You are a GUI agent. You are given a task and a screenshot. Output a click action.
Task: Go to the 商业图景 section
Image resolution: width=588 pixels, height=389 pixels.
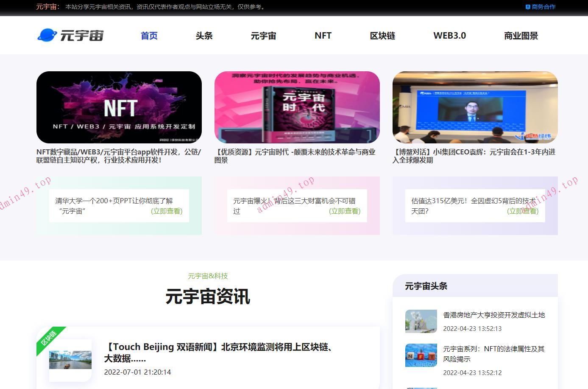pyautogui.click(x=521, y=36)
